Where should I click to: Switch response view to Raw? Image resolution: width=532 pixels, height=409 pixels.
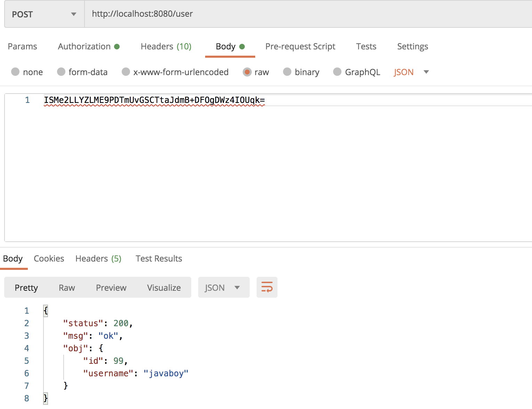pos(67,288)
